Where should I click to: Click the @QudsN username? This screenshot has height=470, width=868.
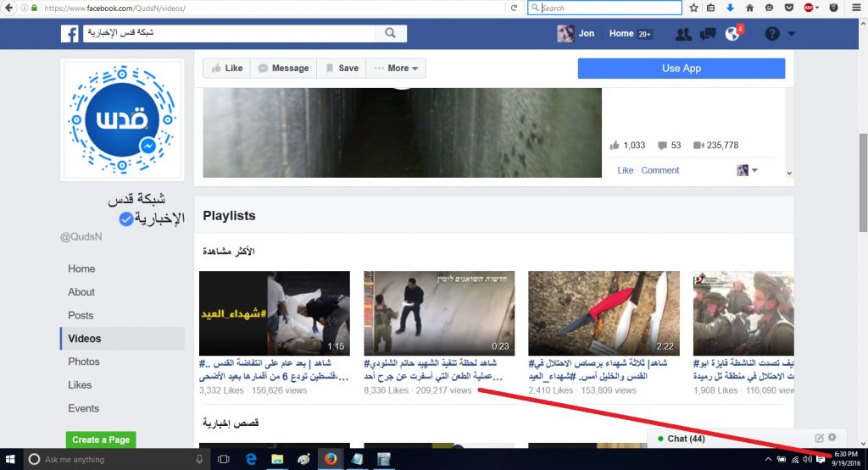tap(81, 236)
